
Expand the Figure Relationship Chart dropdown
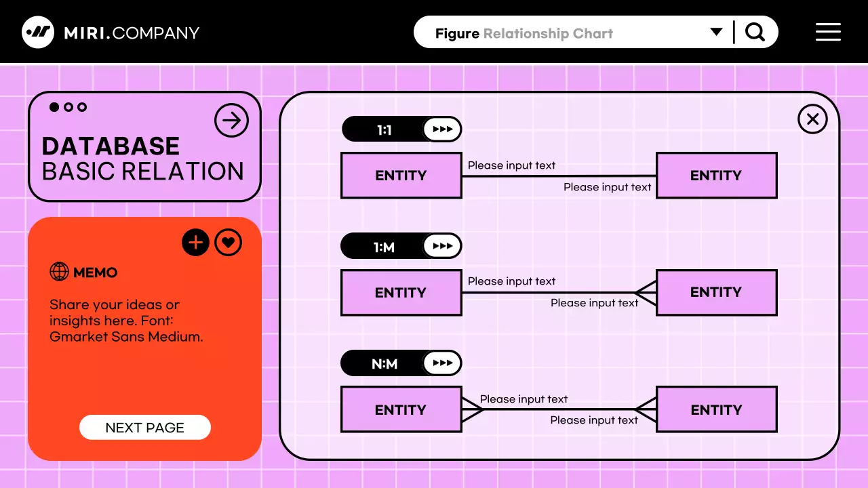[716, 32]
